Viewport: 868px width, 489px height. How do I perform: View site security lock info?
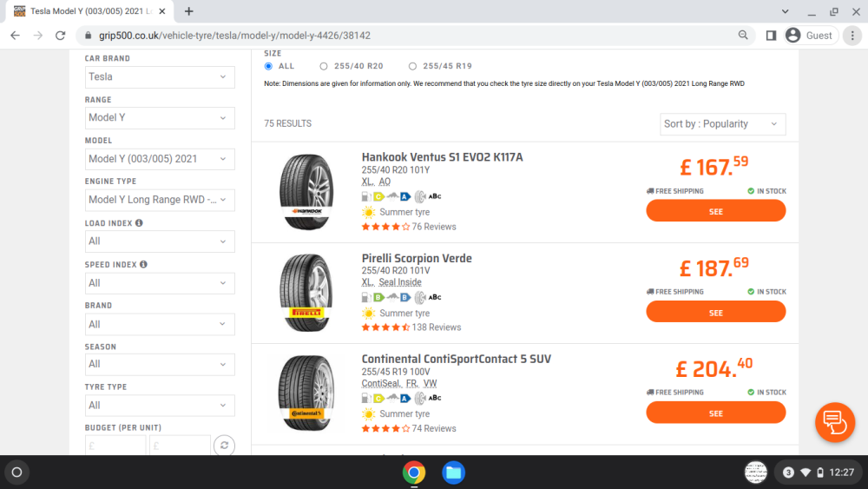(88, 36)
